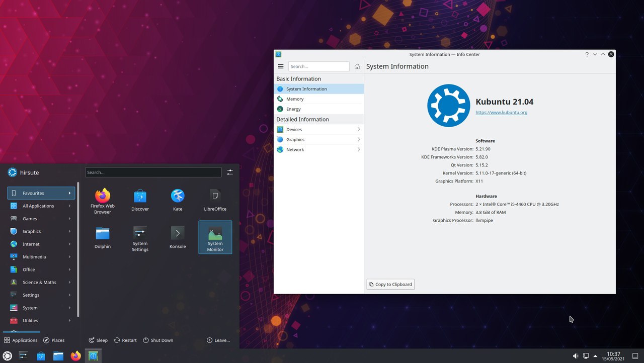Open Discover software center icon
Screen dimensions: 644x363
click(140, 200)
